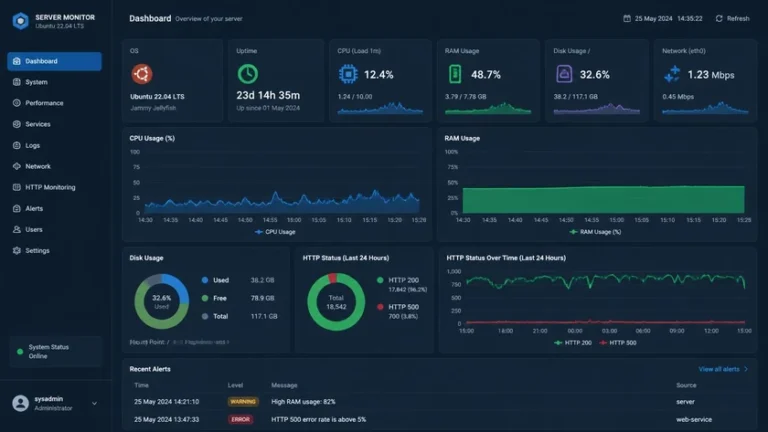768x432 pixels.
Task: Click the green RAM Usage icon
Action: coord(455,74)
